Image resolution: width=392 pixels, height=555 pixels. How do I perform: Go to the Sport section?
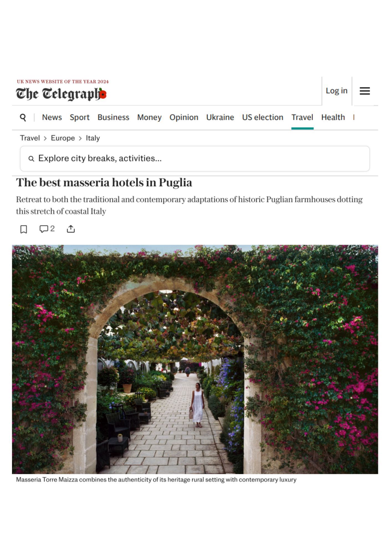pos(80,117)
